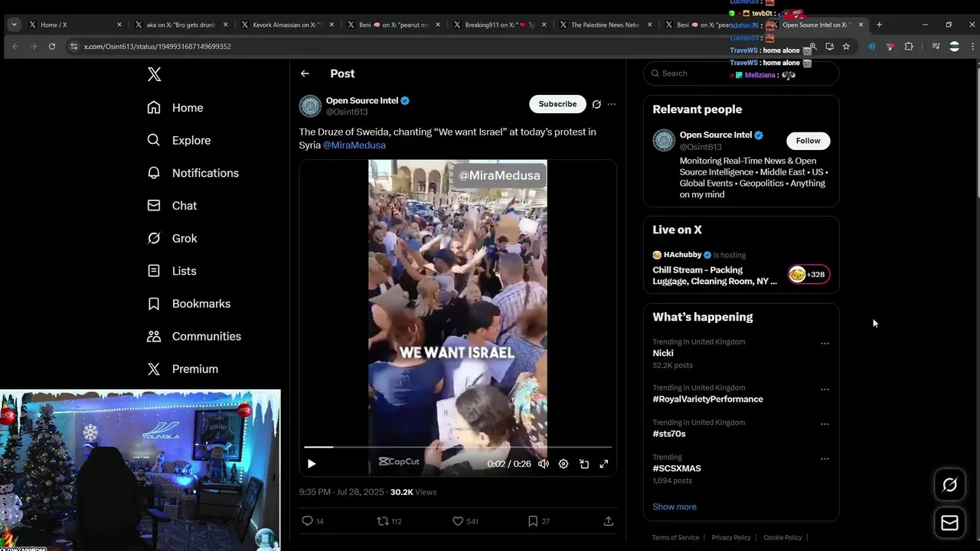Click the Grok icon next to Subscribe

(x=596, y=104)
